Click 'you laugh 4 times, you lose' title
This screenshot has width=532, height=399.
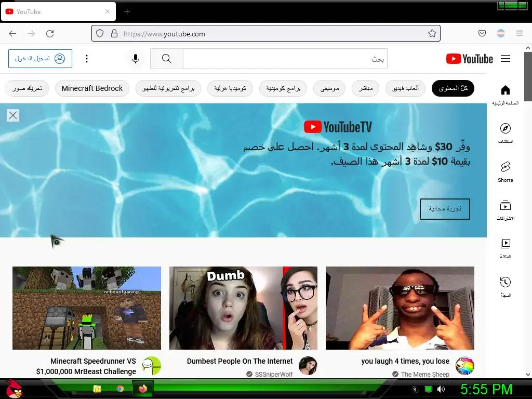pos(405,361)
